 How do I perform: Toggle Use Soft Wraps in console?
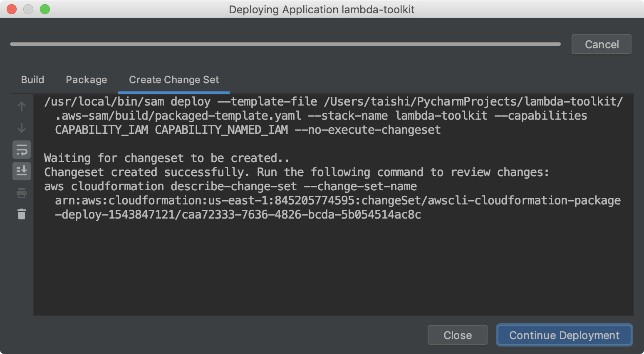click(x=21, y=150)
